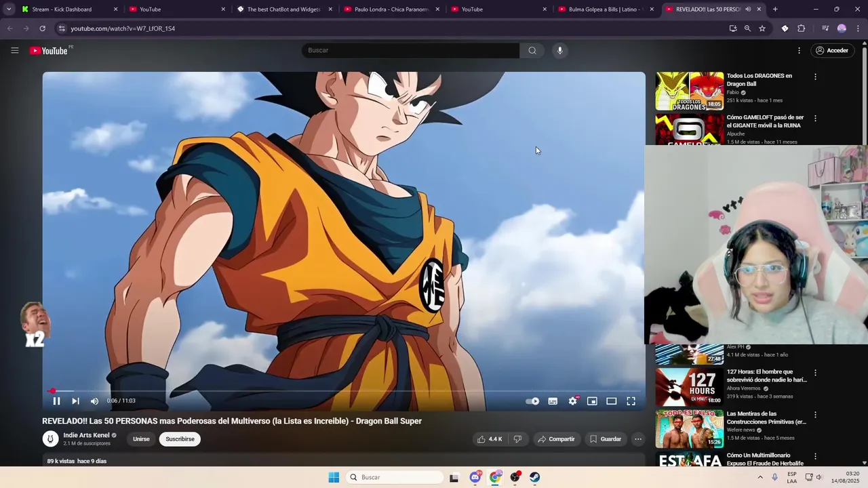This screenshot has width=868, height=488.
Task: Click the magnifier search button
Action: (532, 50)
